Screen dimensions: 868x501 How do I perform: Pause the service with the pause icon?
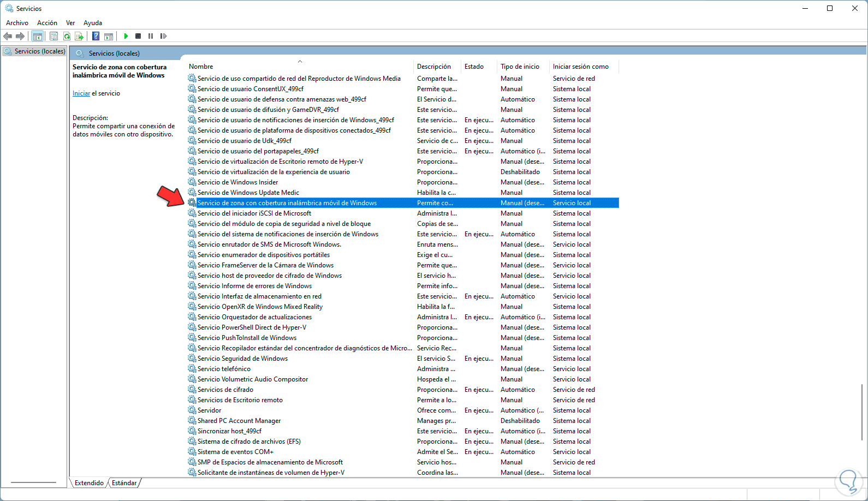151,36
